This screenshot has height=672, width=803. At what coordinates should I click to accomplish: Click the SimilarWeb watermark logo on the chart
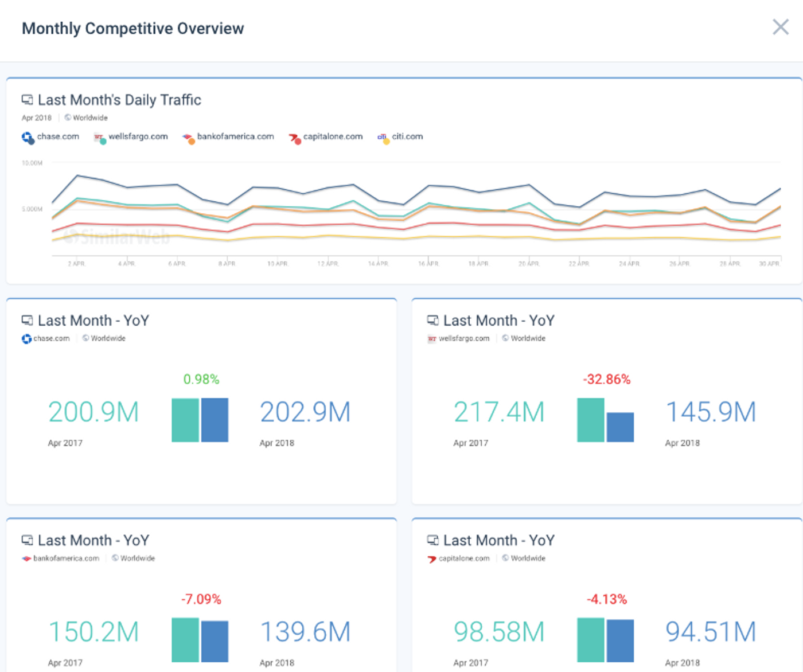click(x=118, y=235)
